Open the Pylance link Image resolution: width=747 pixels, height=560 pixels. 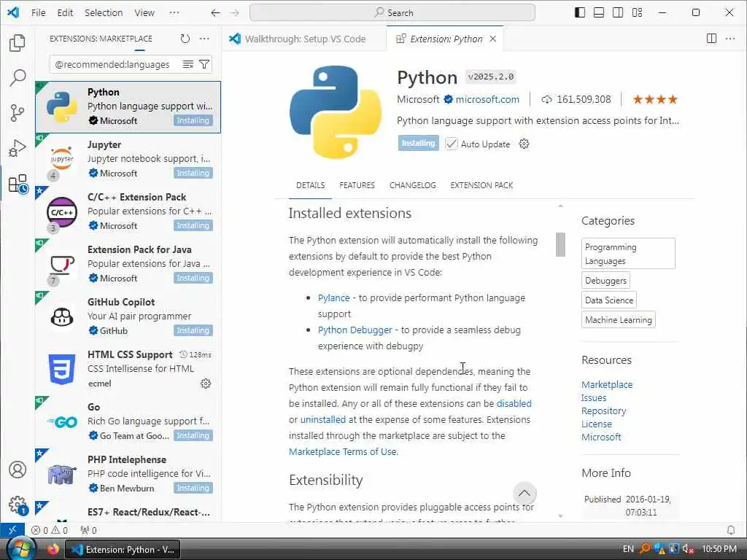(333, 297)
